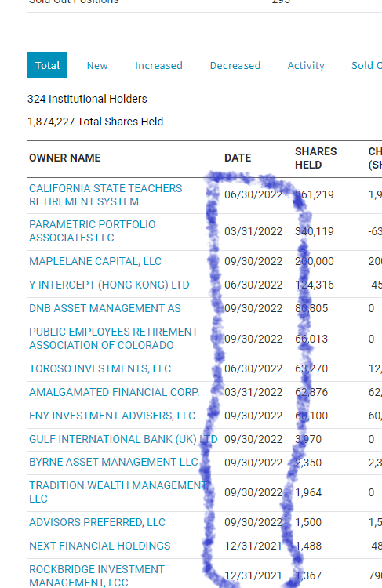Open Y-Intercept (Hong Kong) LTD link
Viewport: 382px width, 588px height.
click(109, 285)
